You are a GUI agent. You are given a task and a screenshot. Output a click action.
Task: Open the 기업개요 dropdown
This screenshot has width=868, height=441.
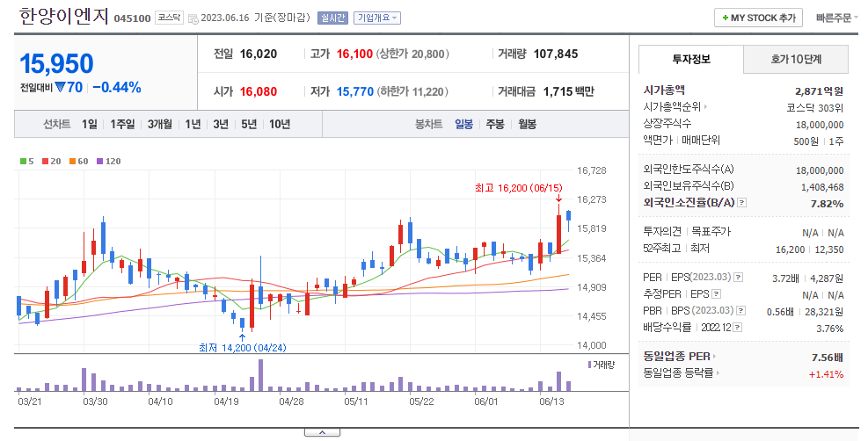pos(377,18)
